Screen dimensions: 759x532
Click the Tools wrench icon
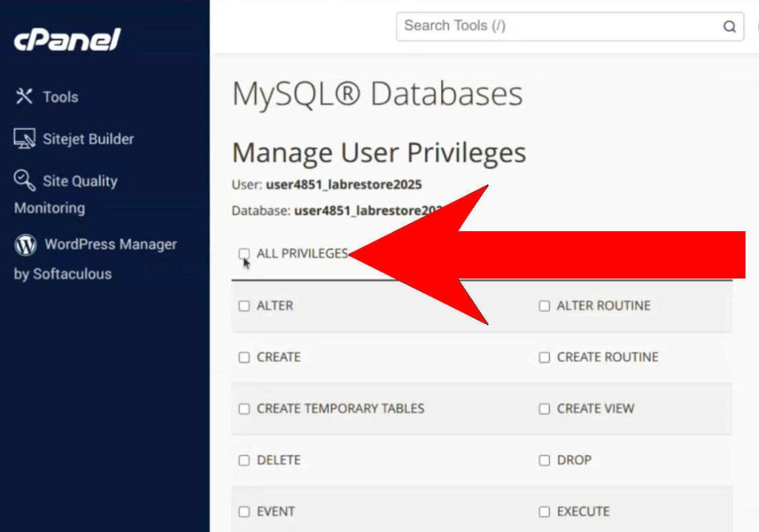tap(24, 96)
